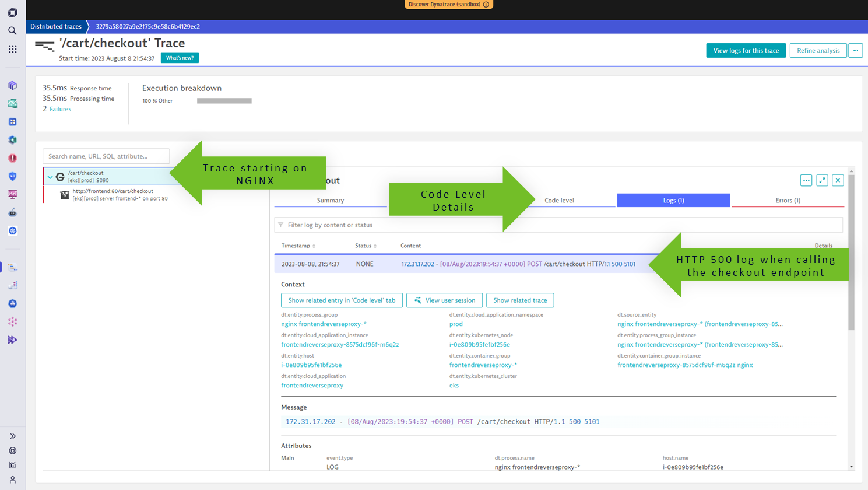This screenshot has height=490, width=868.
Task: Open the apps grid launcher
Action: [12, 49]
